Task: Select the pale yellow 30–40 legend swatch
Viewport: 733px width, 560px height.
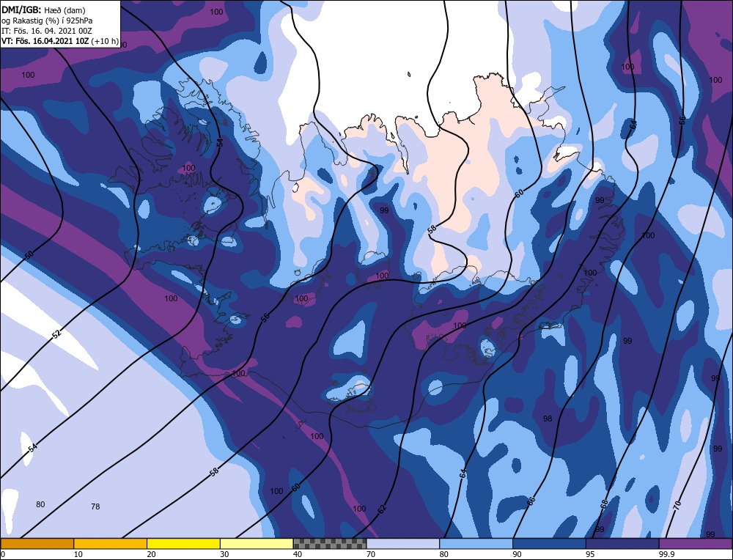Action: click(x=257, y=544)
